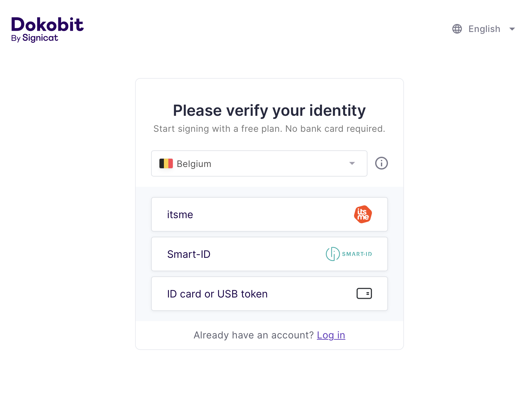Click the English language label
Image resolution: width=532 pixels, height=396 pixels.
(484, 29)
